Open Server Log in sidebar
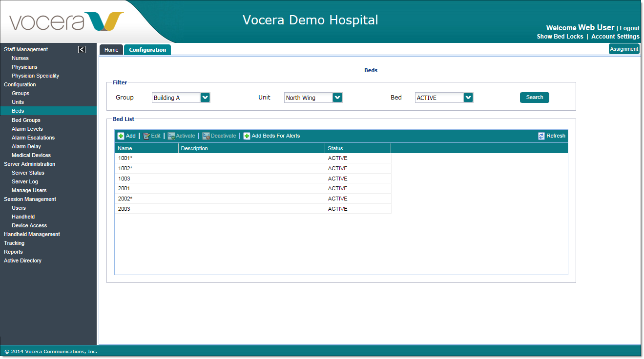Screen dimensions: 644x359 (25, 181)
